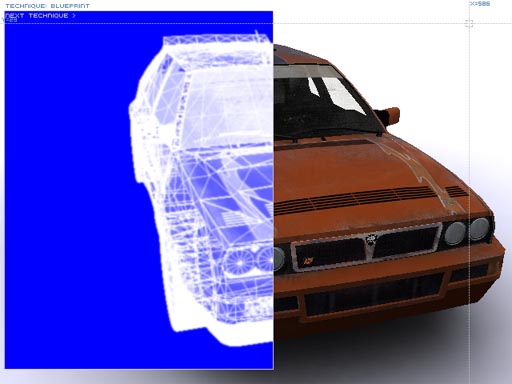Image resolution: width=512 pixels, height=384 pixels.
Task: Click the inner round headlight
Action: coord(455,233)
